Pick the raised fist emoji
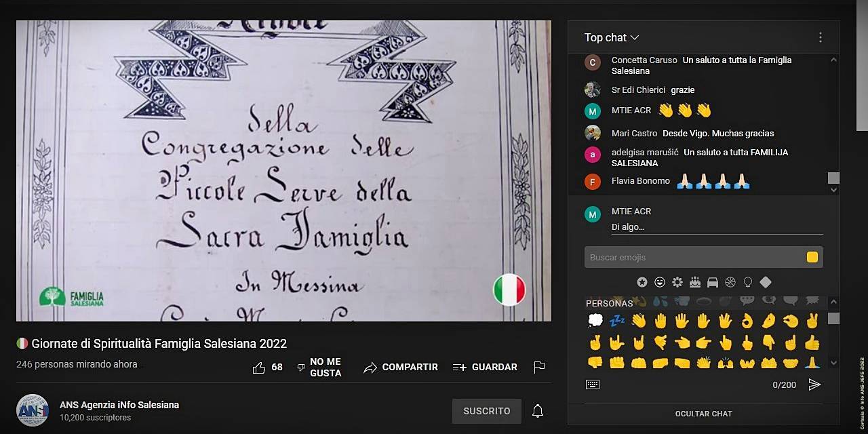 point(617,362)
